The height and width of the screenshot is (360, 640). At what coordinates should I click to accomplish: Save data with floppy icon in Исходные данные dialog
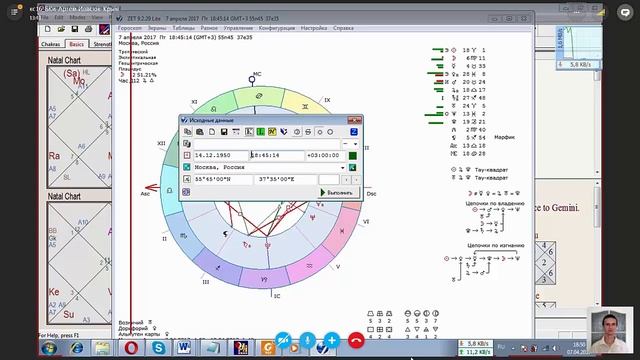(x=224, y=132)
